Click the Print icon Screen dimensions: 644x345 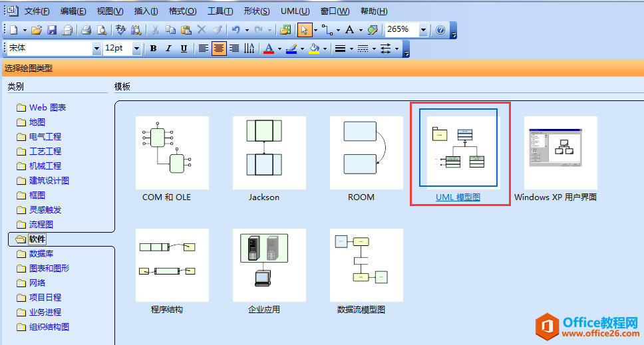pyautogui.click(x=86, y=30)
